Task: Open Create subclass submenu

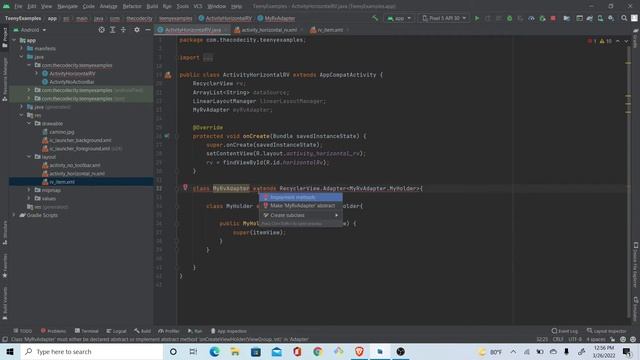Action: pos(301,215)
